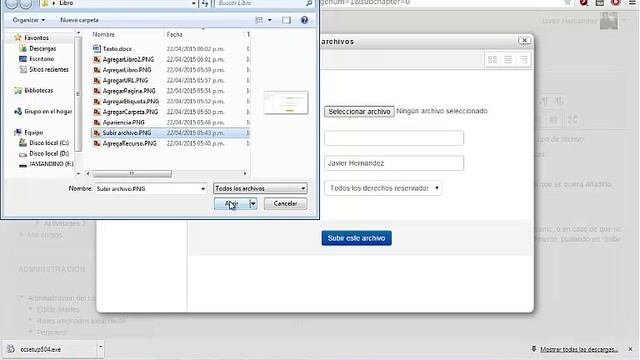Close the archivos web dialog
The height and width of the screenshot is (360, 640).
[x=524, y=40]
